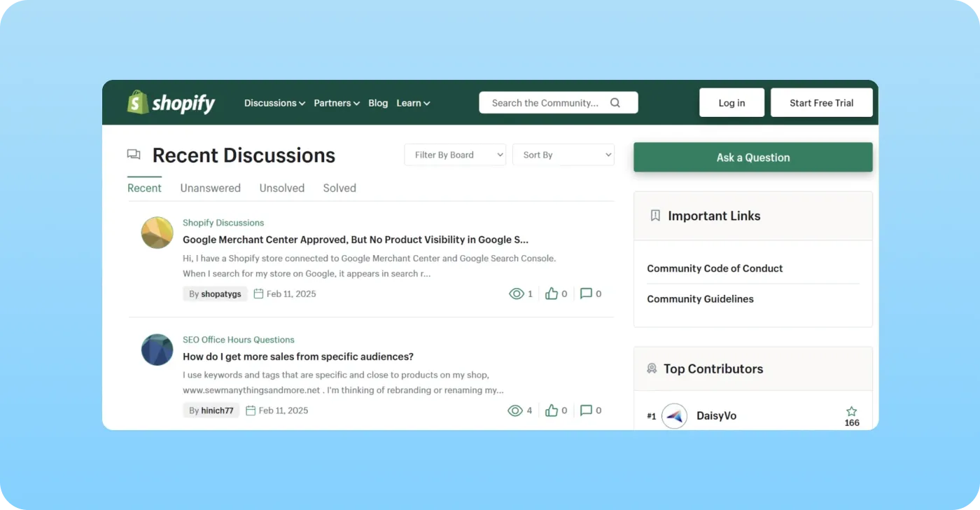This screenshot has height=510, width=980.
Task: Click the star icon beside DaisyVo
Action: [851, 411]
